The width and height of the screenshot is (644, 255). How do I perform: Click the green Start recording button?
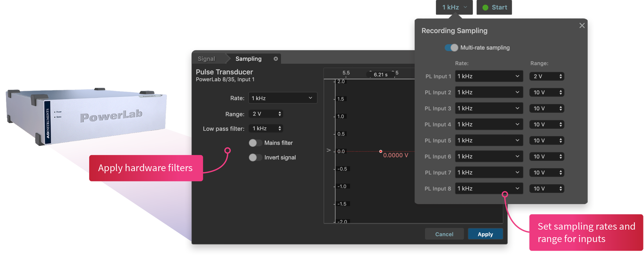pyautogui.click(x=495, y=7)
